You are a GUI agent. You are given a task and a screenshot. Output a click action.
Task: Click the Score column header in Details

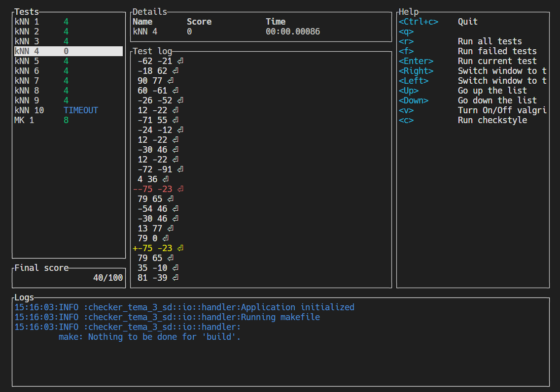tap(198, 21)
